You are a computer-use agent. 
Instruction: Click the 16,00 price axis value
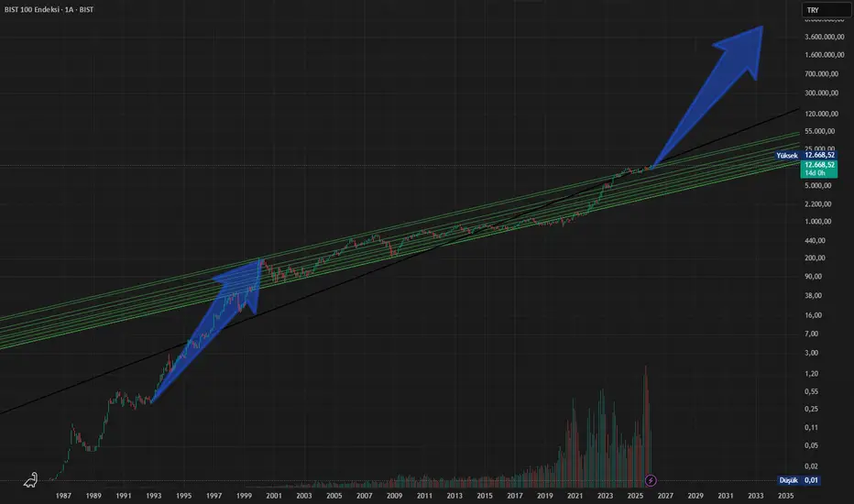coord(813,315)
